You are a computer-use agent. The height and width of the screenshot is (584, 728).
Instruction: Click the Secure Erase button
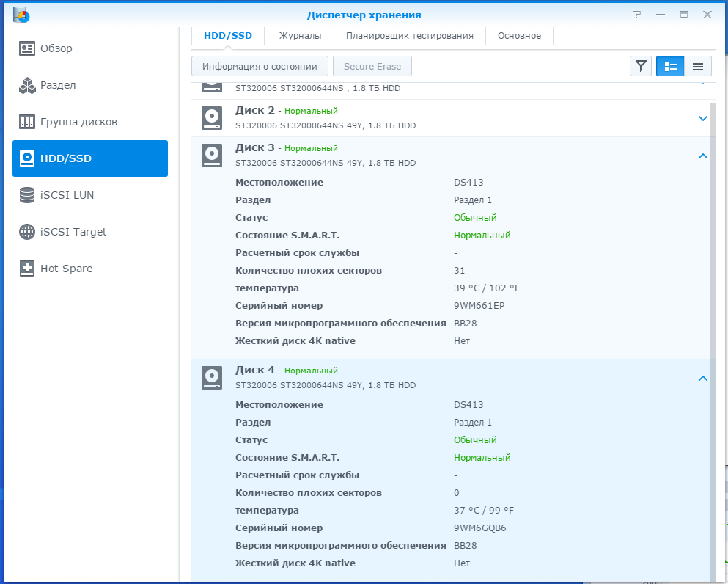click(372, 67)
